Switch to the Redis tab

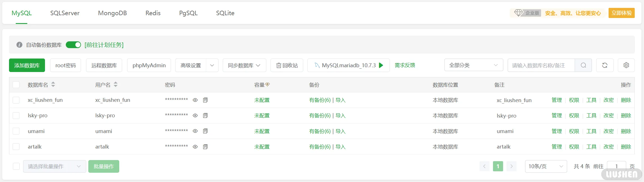tap(153, 13)
